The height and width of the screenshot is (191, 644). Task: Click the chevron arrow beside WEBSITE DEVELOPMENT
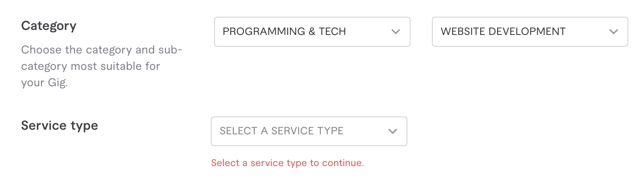613,32
